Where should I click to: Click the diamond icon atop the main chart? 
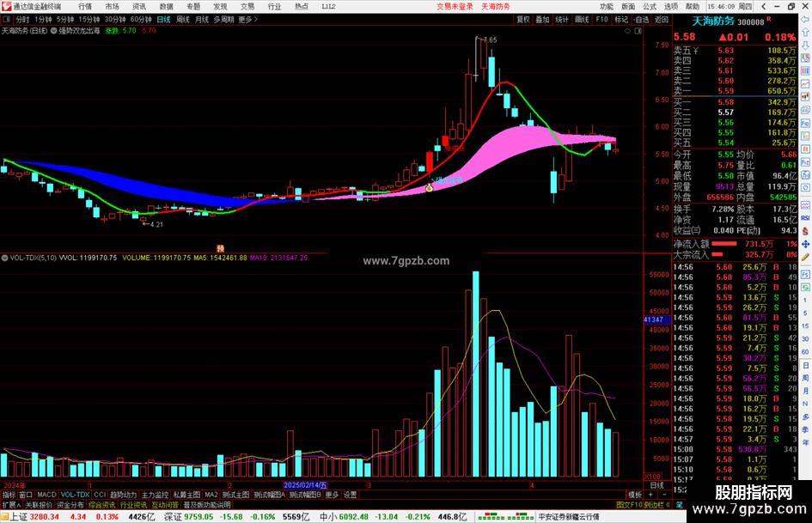pyautogui.click(x=627, y=31)
